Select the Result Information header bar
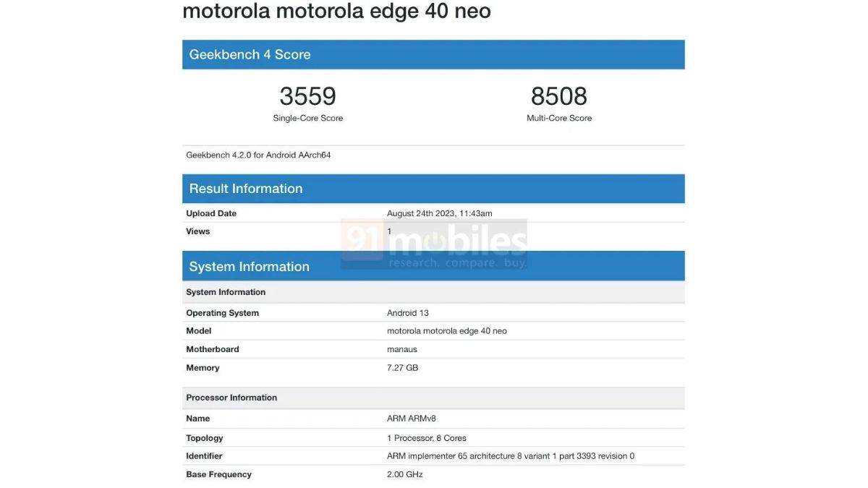868x488 pixels. [433, 189]
